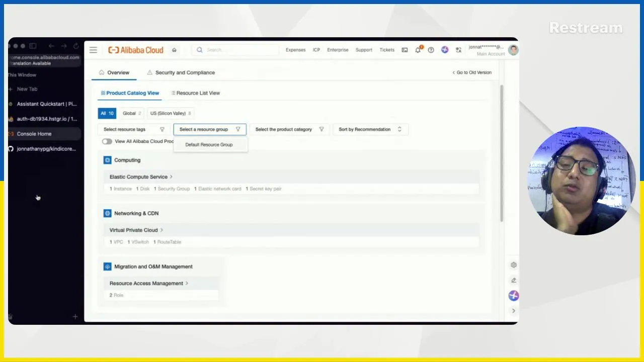
Task: Click the 1 Secret key pair link
Action: point(264,189)
